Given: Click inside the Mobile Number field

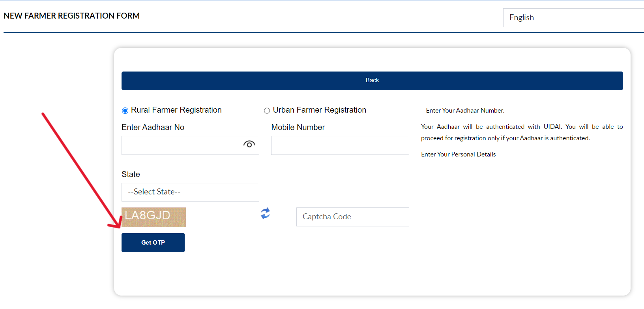Looking at the screenshot, I should [339, 145].
